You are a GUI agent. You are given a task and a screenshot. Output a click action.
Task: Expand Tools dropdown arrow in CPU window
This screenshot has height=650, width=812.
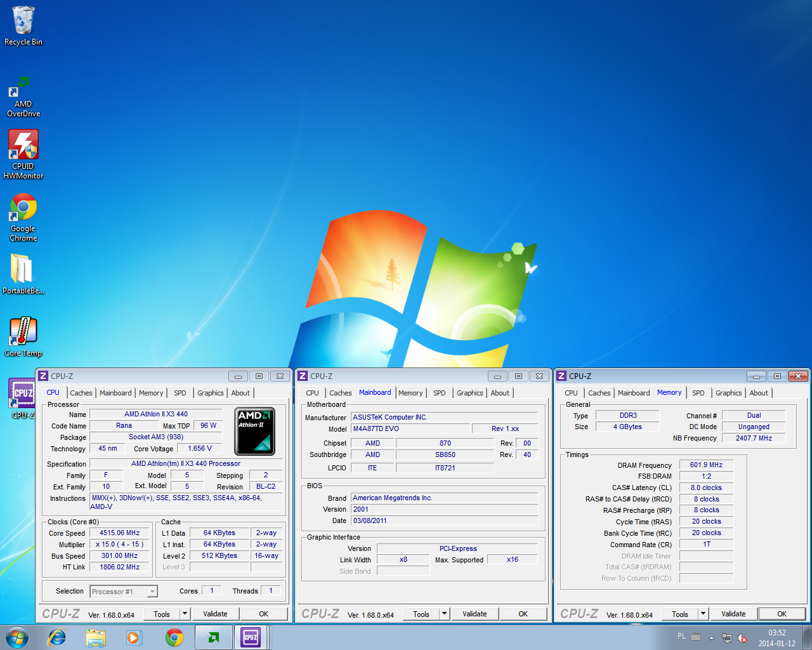tap(185, 614)
